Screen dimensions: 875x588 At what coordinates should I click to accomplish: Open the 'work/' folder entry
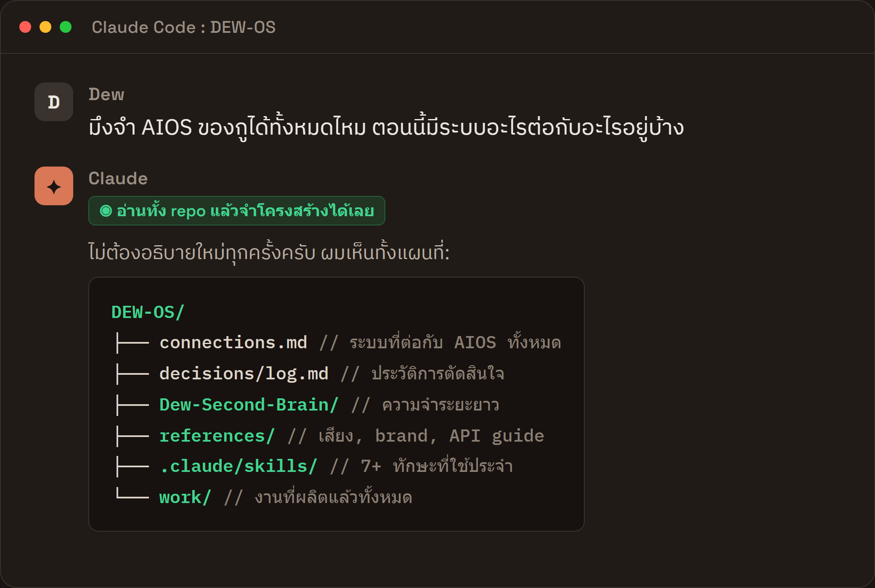click(185, 497)
